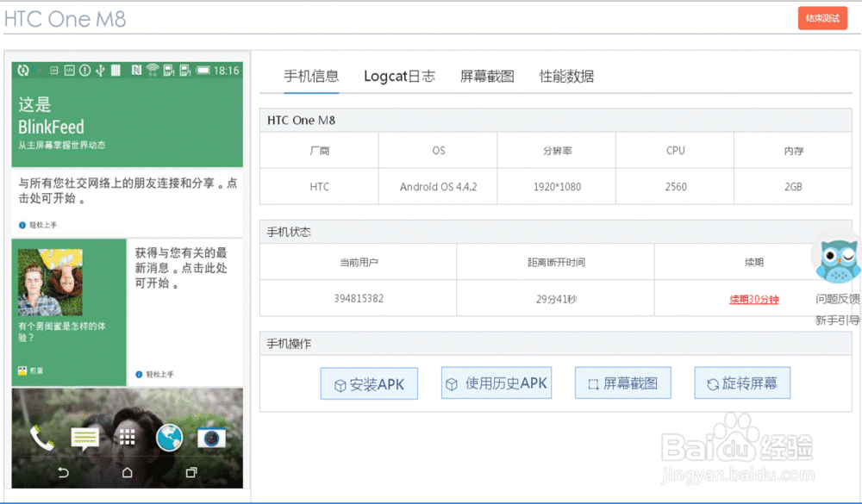Click the owl mascot icon

[x=837, y=260]
